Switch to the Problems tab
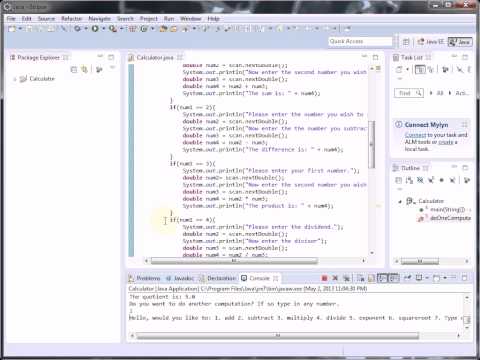 (x=145, y=278)
